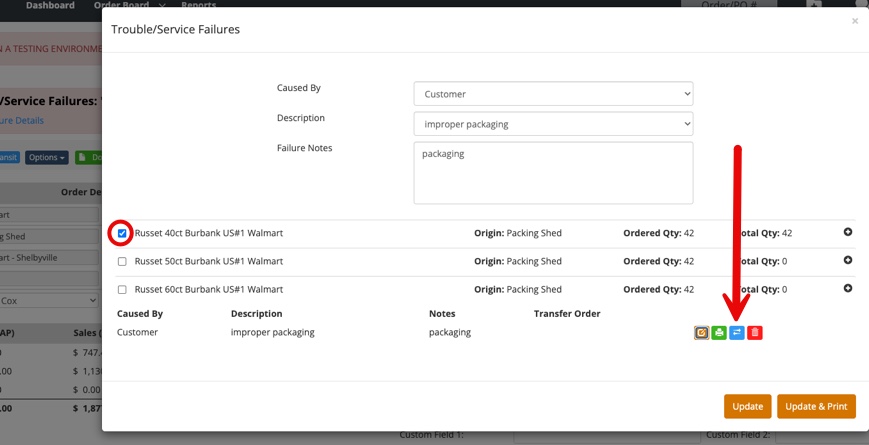Check Russet 50ct Burbank checkbox

point(122,261)
